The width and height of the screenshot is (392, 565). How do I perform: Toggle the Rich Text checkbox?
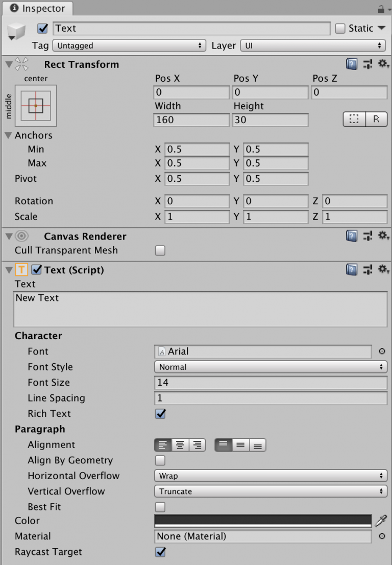click(160, 414)
